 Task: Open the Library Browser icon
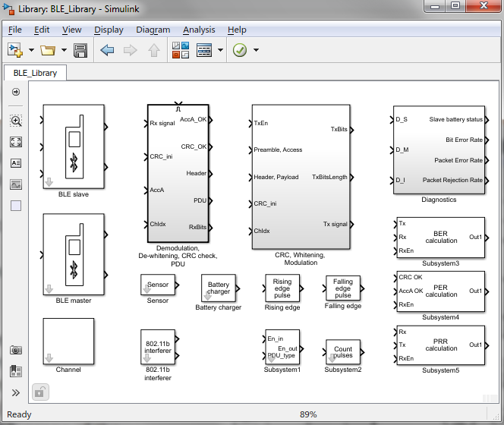[180, 51]
